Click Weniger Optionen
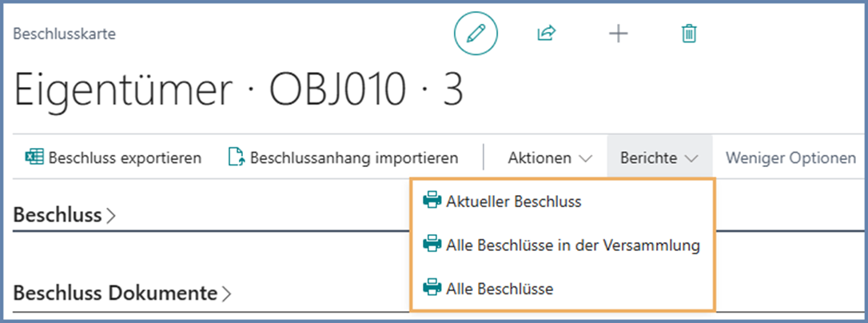This screenshot has height=323, width=868. coord(790,158)
